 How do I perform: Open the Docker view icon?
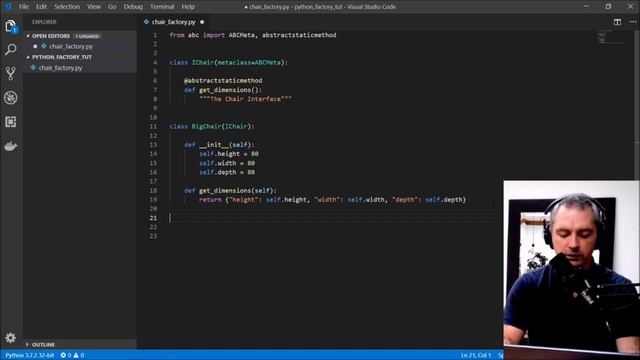click(x=11, y=146)
